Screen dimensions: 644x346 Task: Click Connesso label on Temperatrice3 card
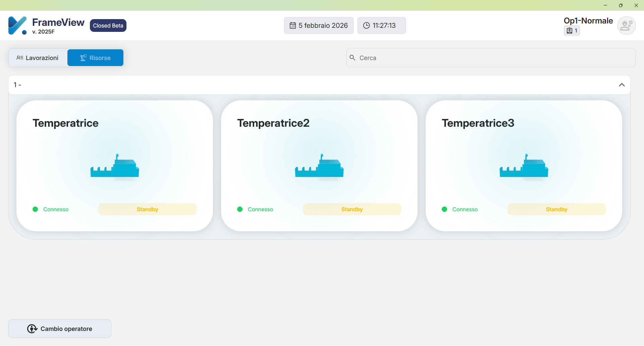tap(465, 209)
